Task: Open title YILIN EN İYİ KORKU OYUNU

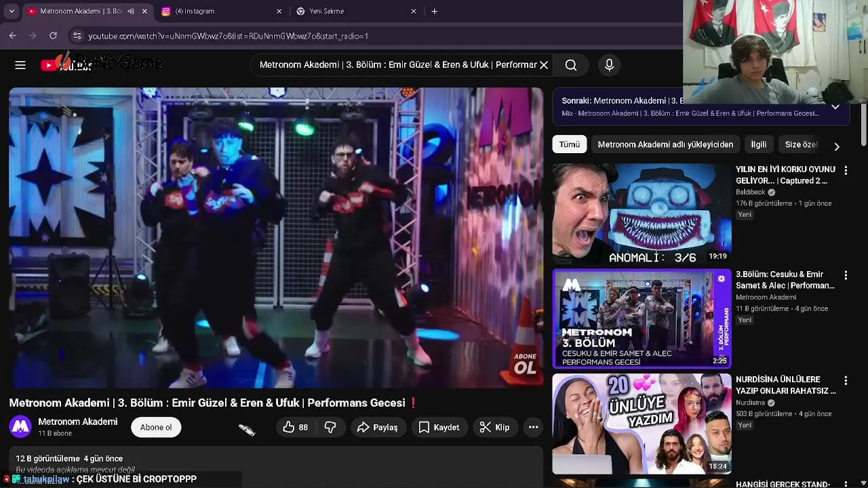Action: (x=785, y=175)
